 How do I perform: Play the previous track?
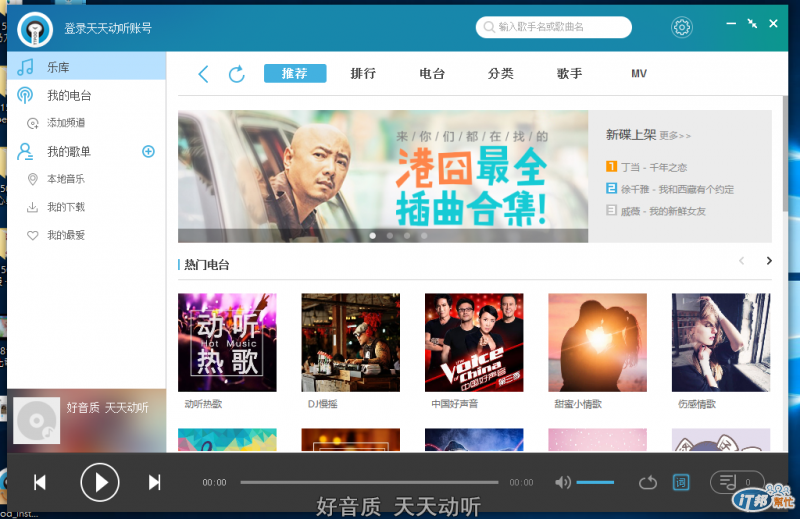(x=40, y=482)
